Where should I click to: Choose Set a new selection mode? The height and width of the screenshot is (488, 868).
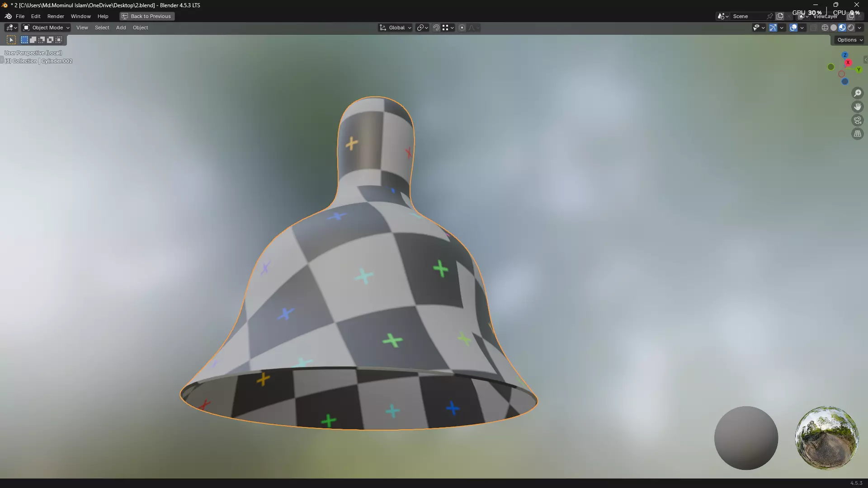point(24,40)
